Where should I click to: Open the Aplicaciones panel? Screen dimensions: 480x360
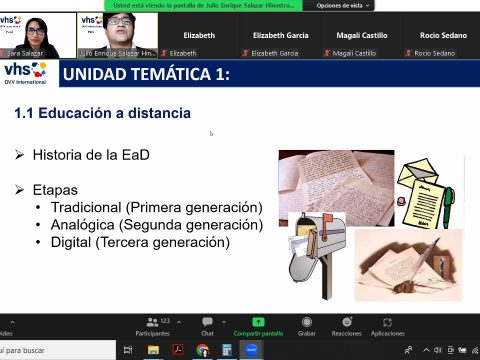pyautogui.click(x=388, y=326)
